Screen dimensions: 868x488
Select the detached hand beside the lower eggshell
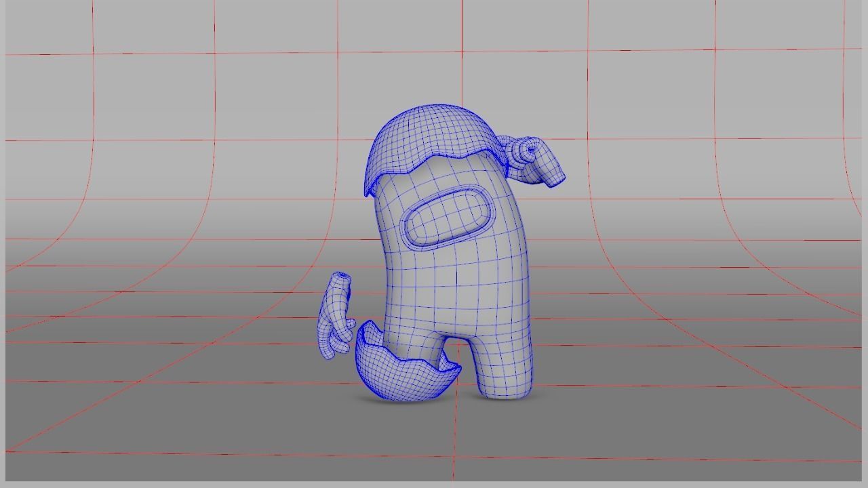tap(336, 315)
